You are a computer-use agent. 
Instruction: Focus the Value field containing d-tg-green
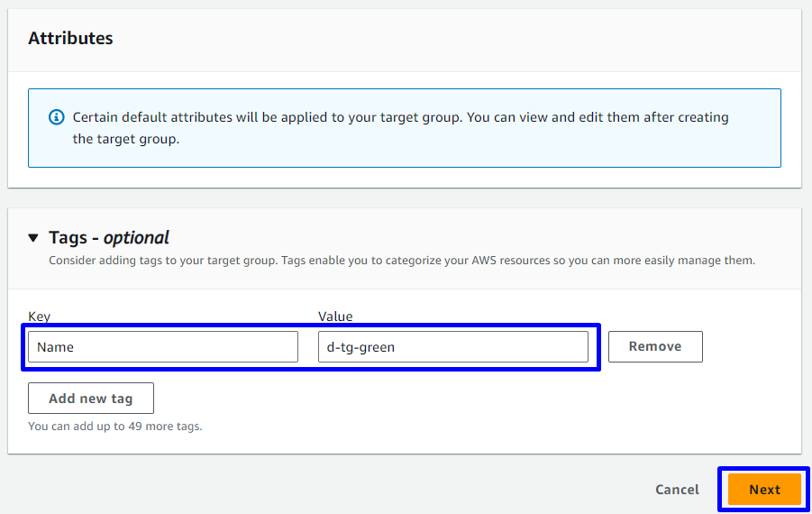click(452, 347)
